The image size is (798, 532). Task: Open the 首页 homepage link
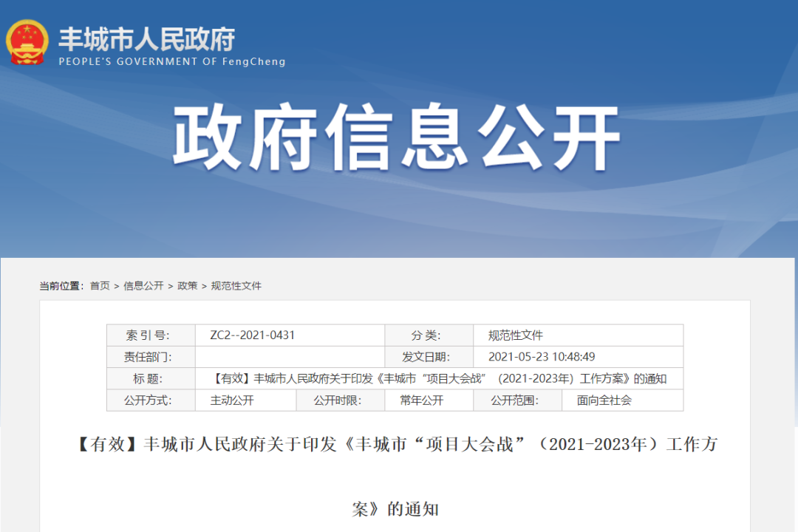coord(99,284)
